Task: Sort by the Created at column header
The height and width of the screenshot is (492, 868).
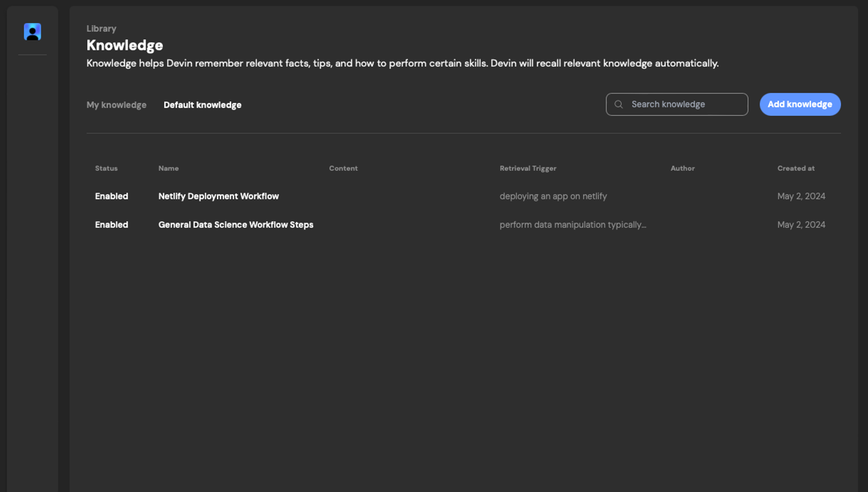Action: pyautogui.click(x=796, y=168)
